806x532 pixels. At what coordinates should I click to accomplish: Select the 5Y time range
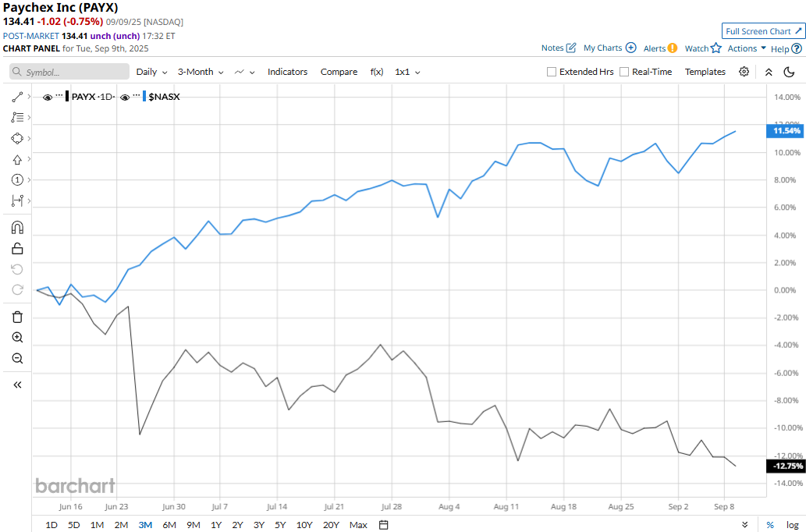coord(280,525)
